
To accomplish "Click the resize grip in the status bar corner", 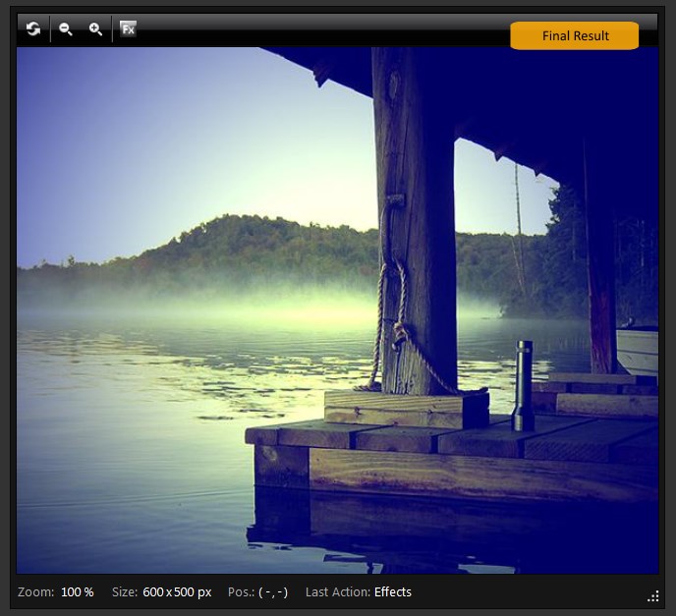I will [x=653, y=596].
